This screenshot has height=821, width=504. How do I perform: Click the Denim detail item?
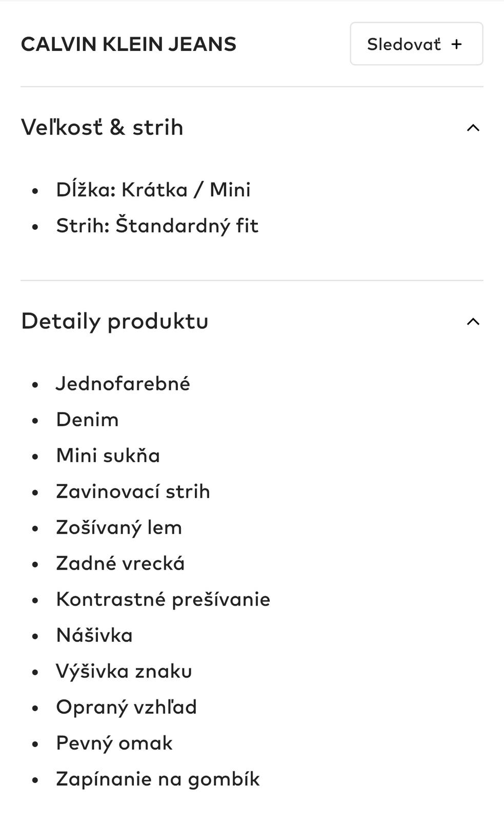coord(87,420)
